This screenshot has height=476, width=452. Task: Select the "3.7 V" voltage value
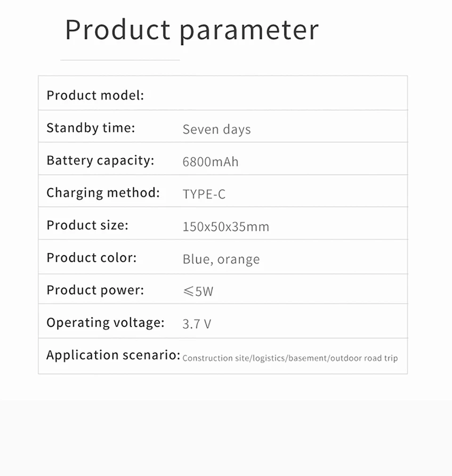(197, 324)
